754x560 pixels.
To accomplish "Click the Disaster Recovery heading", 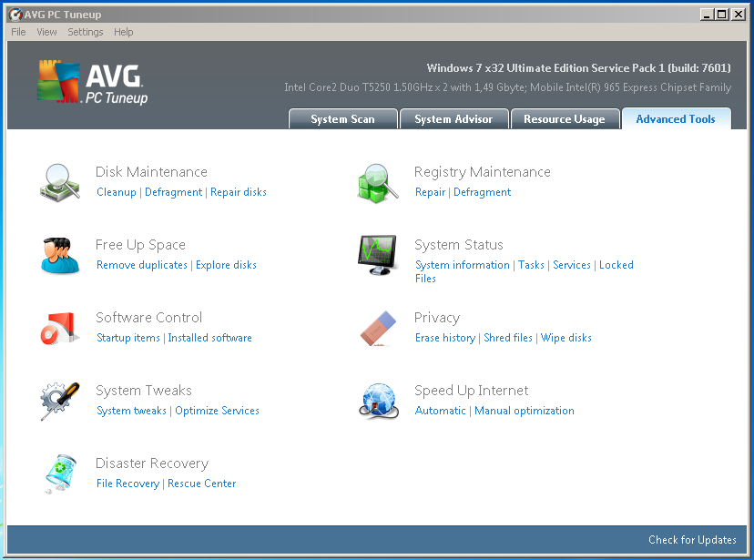I will tap(152, 463).
